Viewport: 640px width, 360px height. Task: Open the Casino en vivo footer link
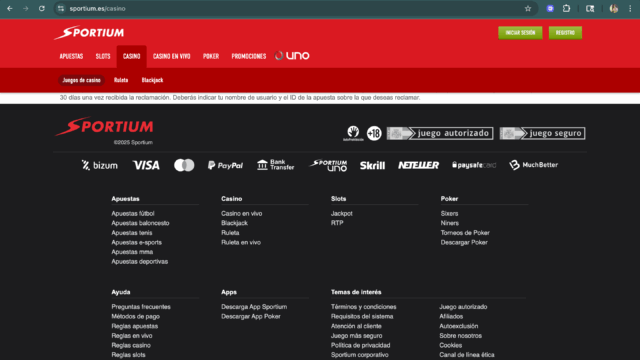[242, 213]
